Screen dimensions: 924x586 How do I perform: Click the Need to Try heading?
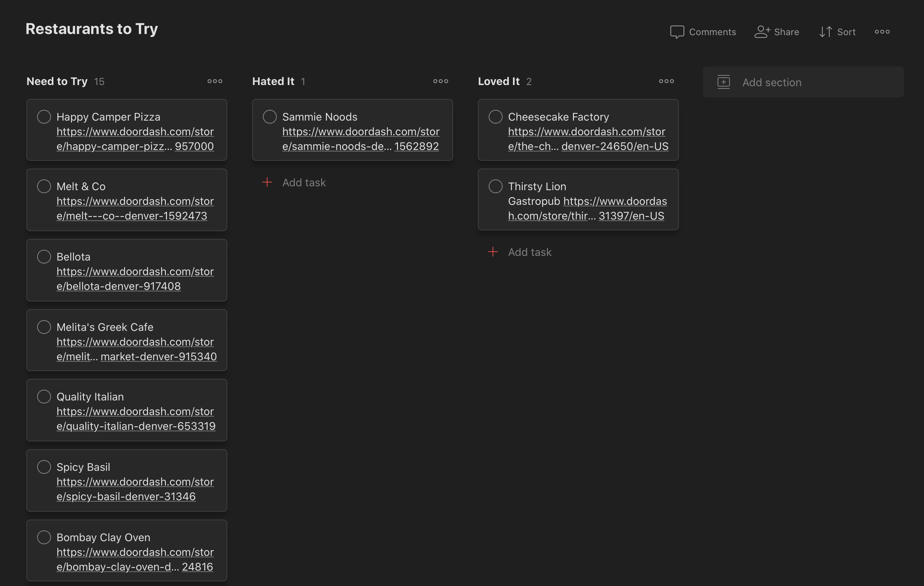[57, 81]
